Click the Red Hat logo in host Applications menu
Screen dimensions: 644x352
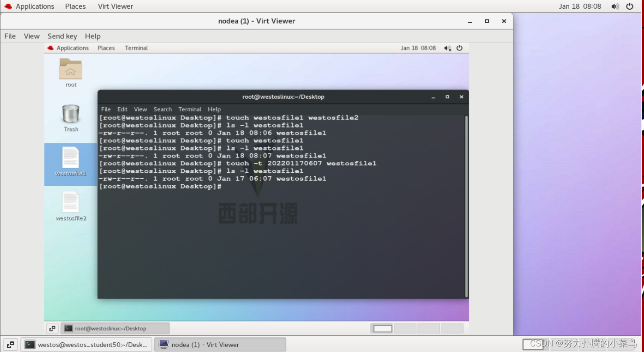[8, 6]
